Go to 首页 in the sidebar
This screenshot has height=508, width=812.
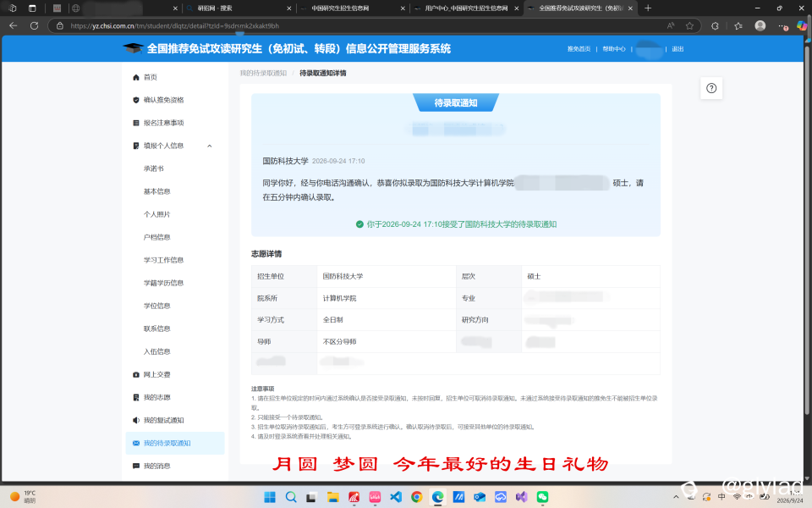(151, 77)
